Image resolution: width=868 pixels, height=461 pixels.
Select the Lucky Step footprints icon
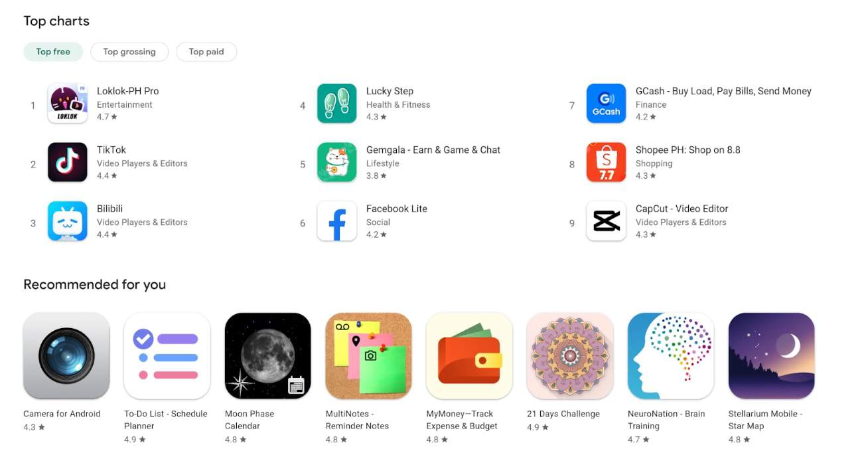337,103
